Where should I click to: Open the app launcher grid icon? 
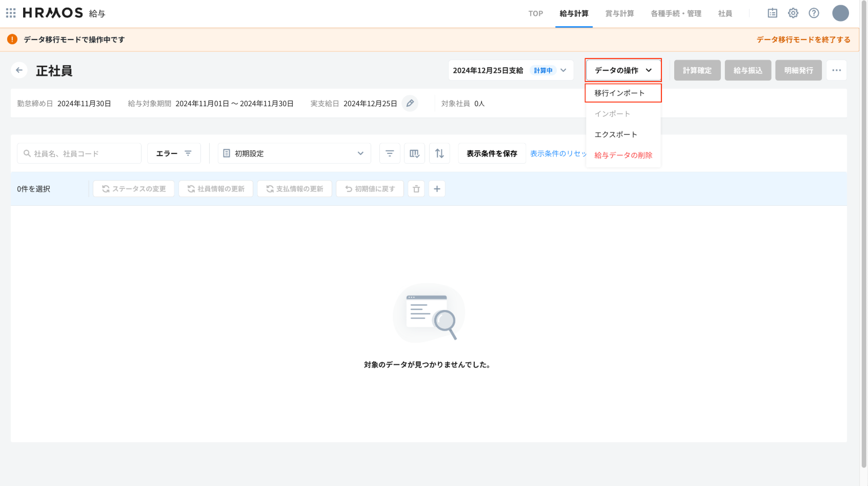11,13
